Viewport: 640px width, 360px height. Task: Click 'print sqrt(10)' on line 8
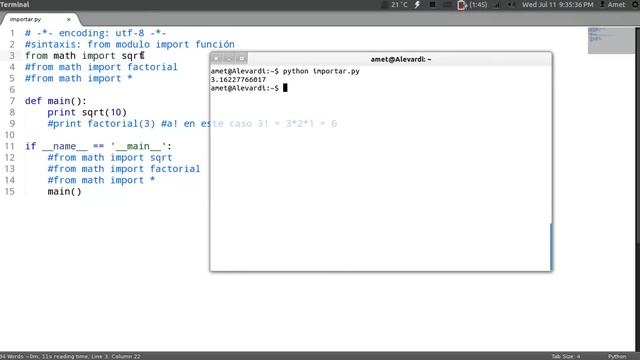pyautogui.click(x=87, y=112)
